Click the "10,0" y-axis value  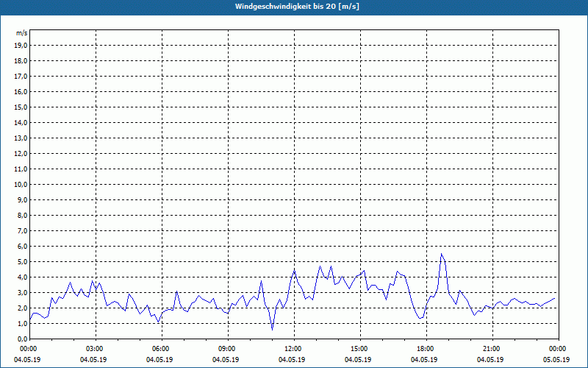(x=21, y=185)
